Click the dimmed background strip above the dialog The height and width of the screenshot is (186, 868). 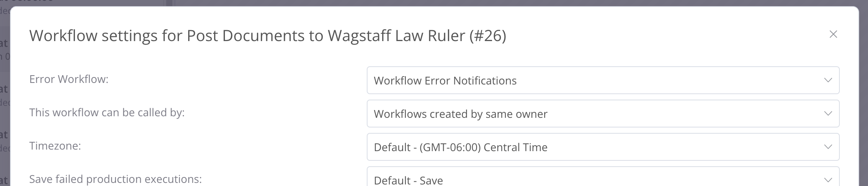point(464,3)
